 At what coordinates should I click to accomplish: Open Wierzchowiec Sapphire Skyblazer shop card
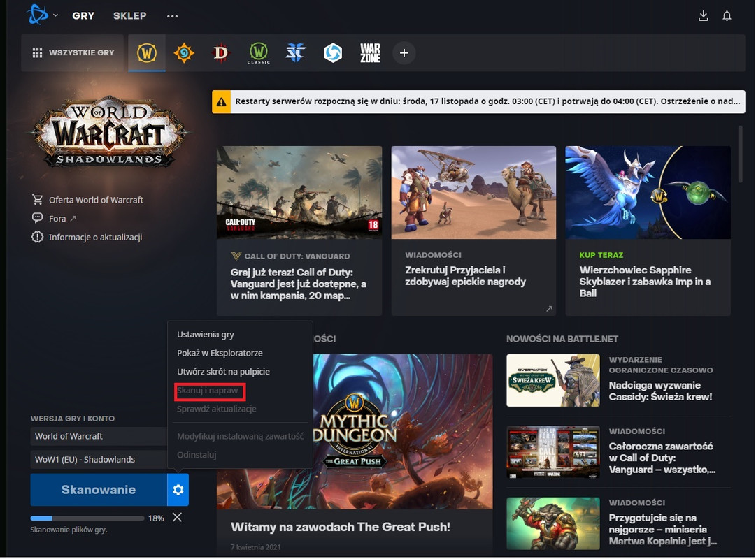click(648, 231)
